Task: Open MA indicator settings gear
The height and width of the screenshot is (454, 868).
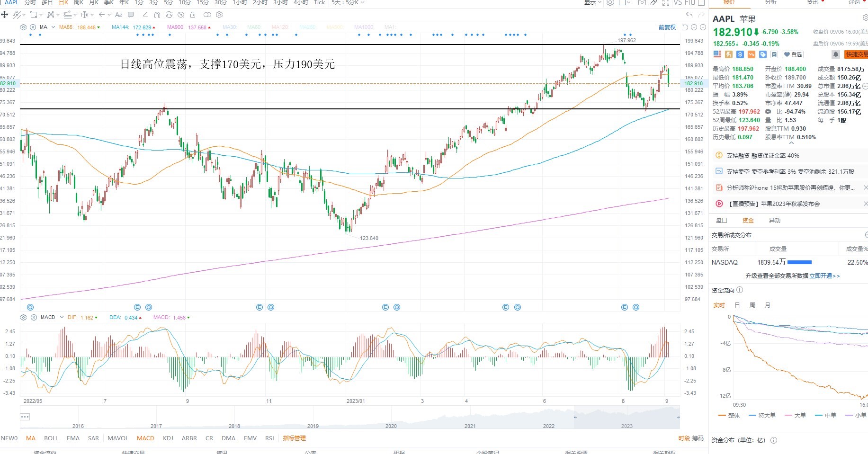Action: click(24, 27)
